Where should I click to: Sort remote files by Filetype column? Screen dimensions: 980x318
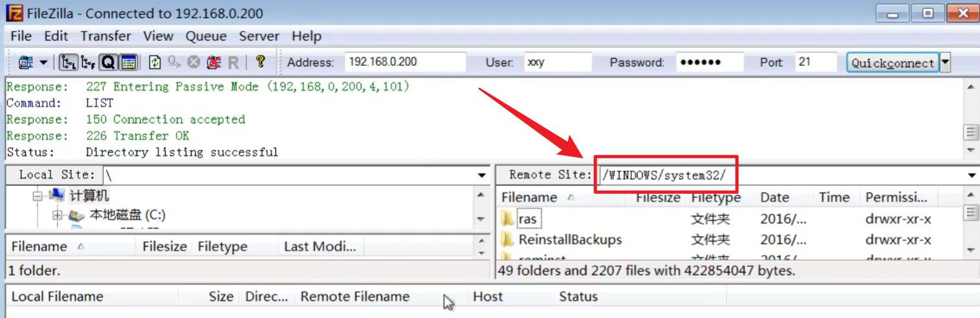coord(715,198)
